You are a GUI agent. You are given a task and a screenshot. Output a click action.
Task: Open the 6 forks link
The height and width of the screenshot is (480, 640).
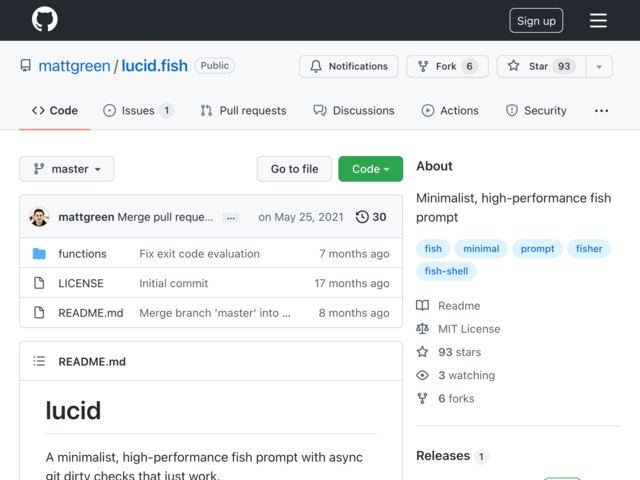pos(456,398)
